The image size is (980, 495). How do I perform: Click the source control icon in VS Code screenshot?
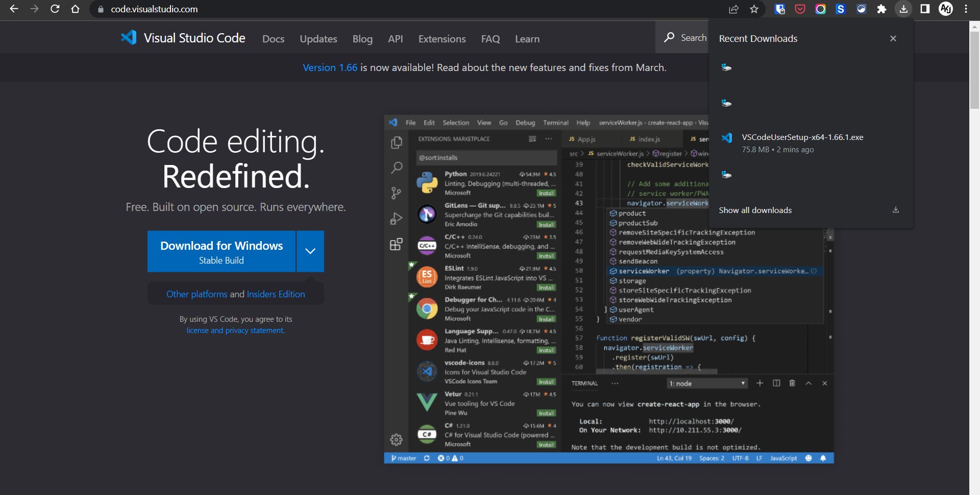(x=396, y=193)
